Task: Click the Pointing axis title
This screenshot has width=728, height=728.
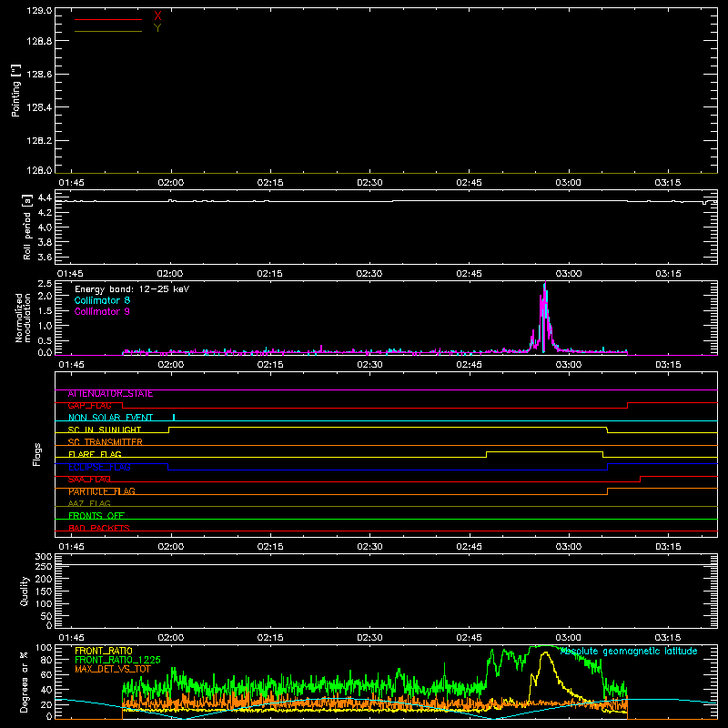Action: point(15,90)
